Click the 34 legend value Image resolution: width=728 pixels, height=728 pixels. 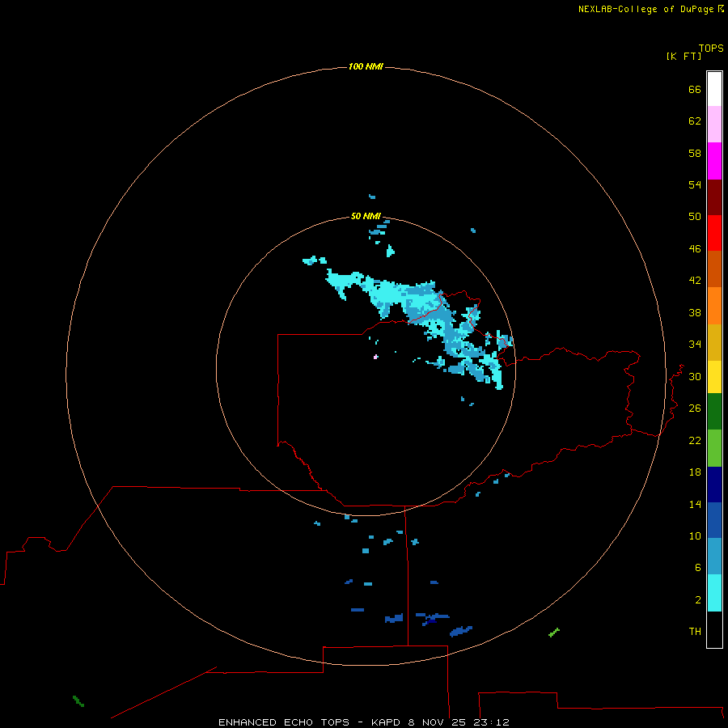[695, 344]
